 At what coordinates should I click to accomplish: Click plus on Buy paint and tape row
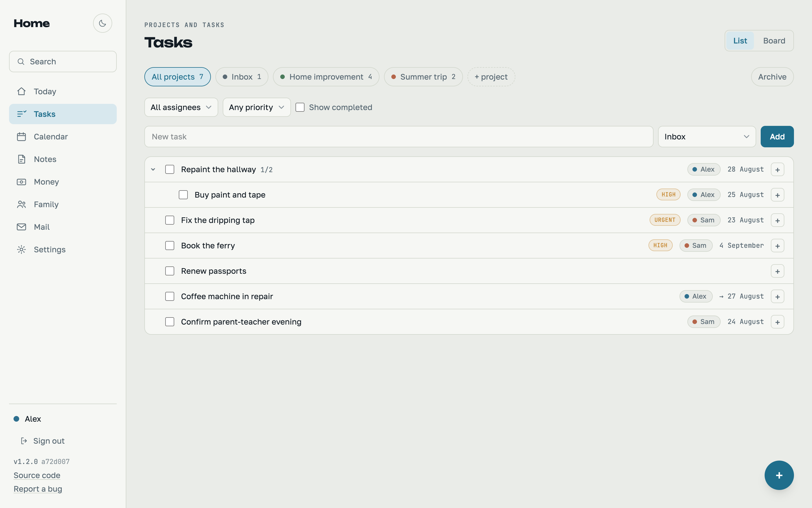(x=777, y=195)
